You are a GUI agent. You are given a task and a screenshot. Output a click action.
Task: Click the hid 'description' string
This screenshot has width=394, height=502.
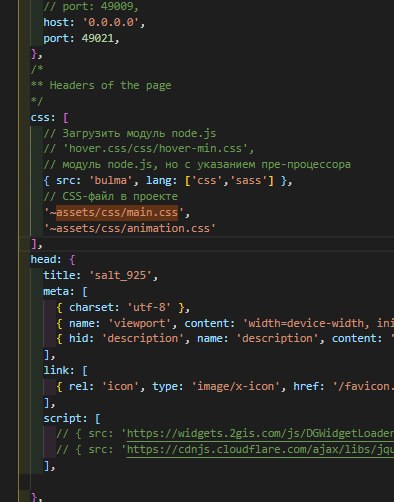click(x=143, y=339)
